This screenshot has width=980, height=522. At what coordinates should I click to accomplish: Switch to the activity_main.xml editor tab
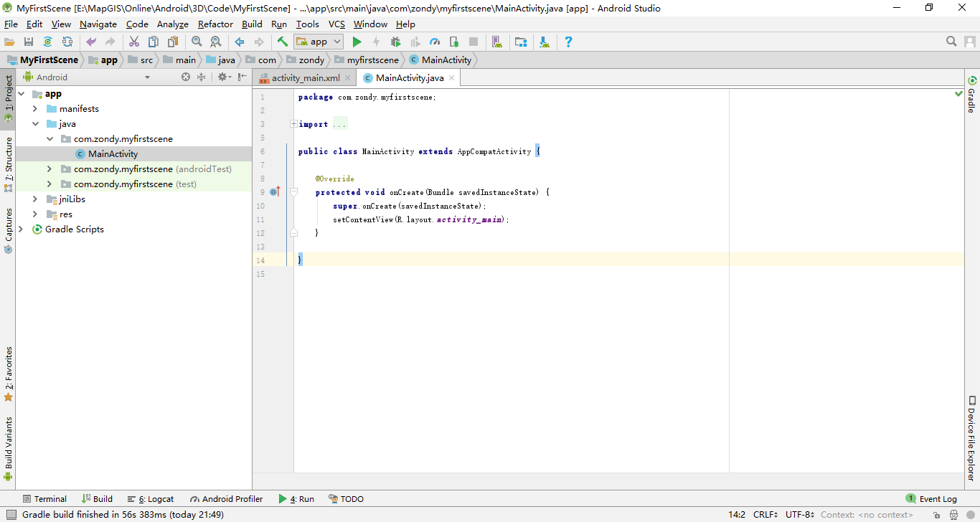[306, 77]
